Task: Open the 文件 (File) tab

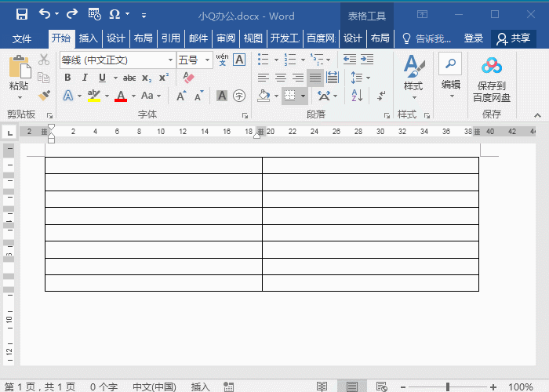Action: tap(22, 38)
